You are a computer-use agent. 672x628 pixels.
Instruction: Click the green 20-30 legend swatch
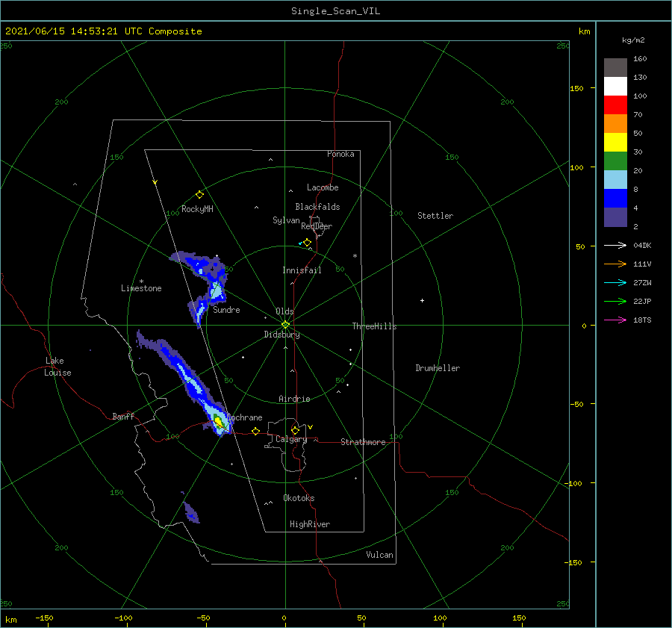click(615, 161)
